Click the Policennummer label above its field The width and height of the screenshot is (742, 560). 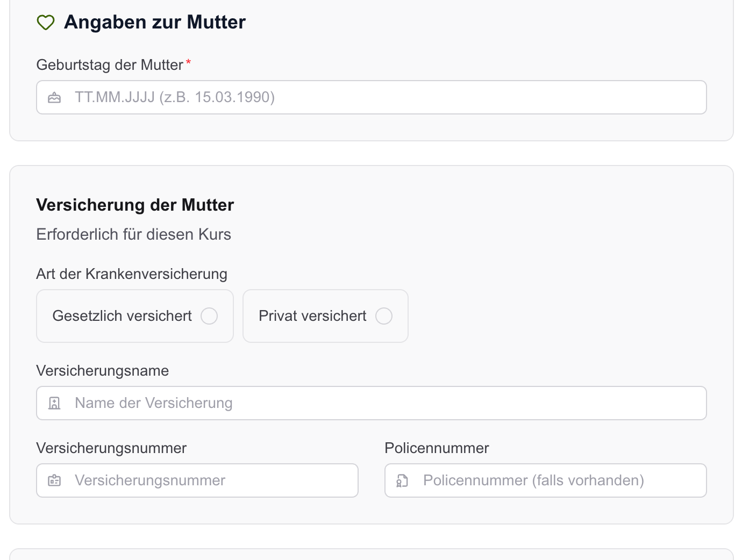coord(437,448)
